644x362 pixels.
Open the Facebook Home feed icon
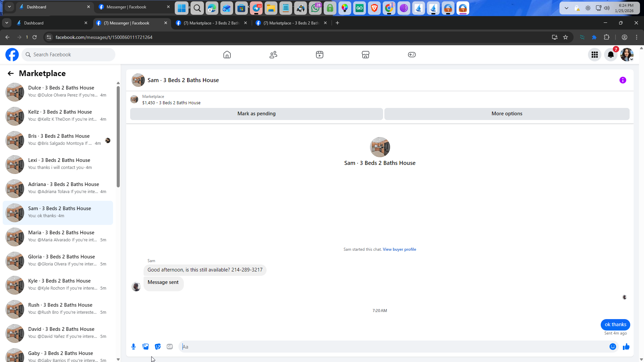point(227,55)
